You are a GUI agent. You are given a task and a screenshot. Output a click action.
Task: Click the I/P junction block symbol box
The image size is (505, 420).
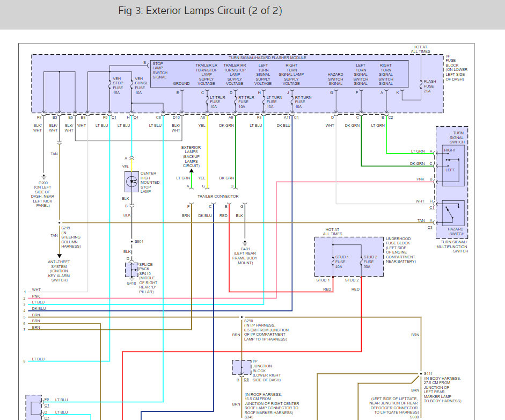tap(241, 367)
